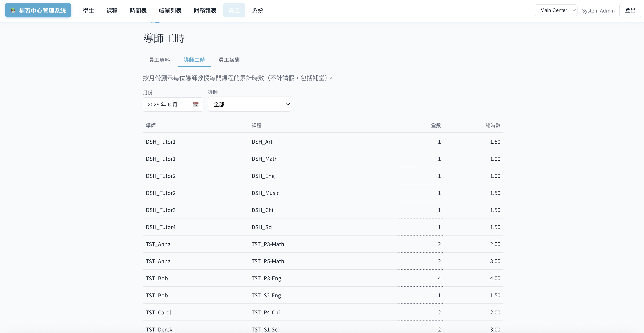The height and width of the screenshot is (333, 644).
Task: Expand the 導師 filter dropdown showing 全部
Action: 249,104
